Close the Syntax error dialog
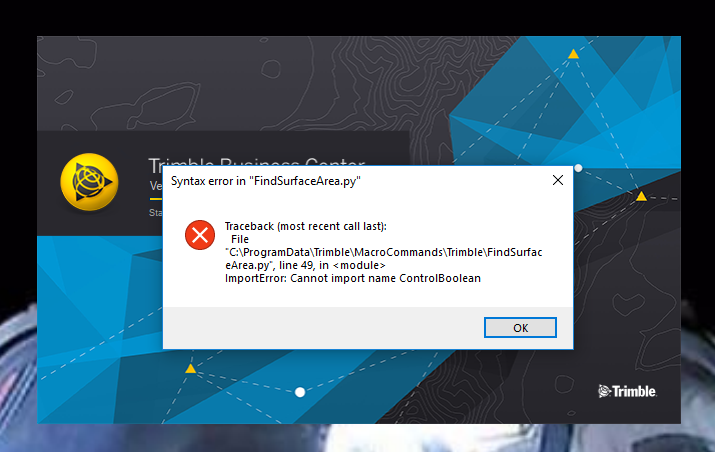Screen dimensions: 715x452 tap(558, 180)
